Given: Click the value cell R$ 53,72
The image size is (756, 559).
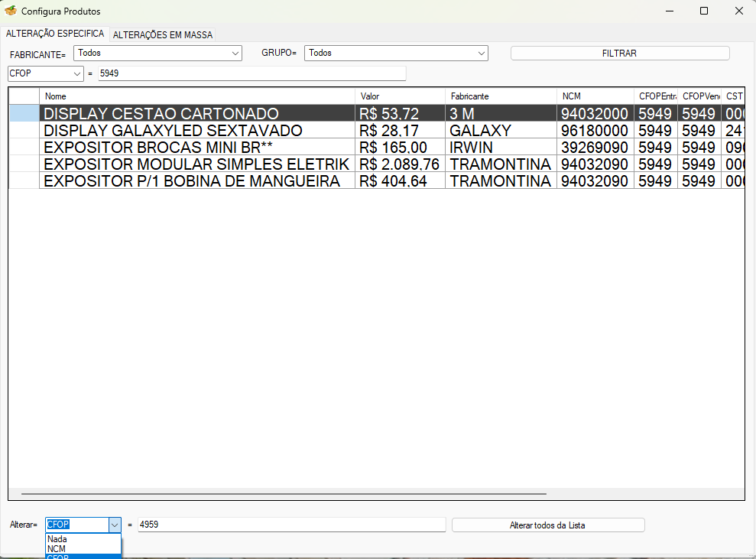Looking at the screenshot, I should coord(400,113).
